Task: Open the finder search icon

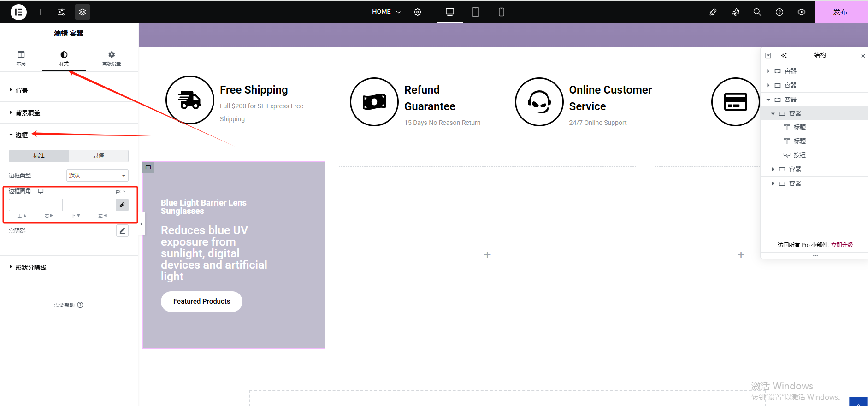Action: [x=757, y=12]
